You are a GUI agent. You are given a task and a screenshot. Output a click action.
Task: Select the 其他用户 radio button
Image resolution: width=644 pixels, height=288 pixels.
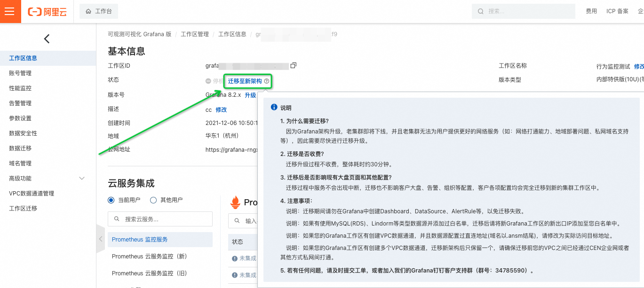(153, 200)
